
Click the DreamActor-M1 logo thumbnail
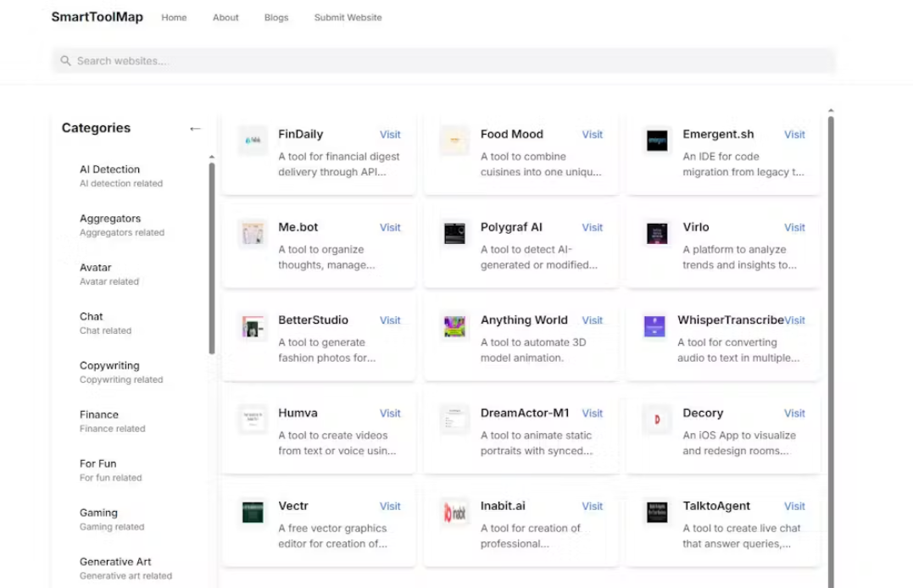click(x=454, y=419)
